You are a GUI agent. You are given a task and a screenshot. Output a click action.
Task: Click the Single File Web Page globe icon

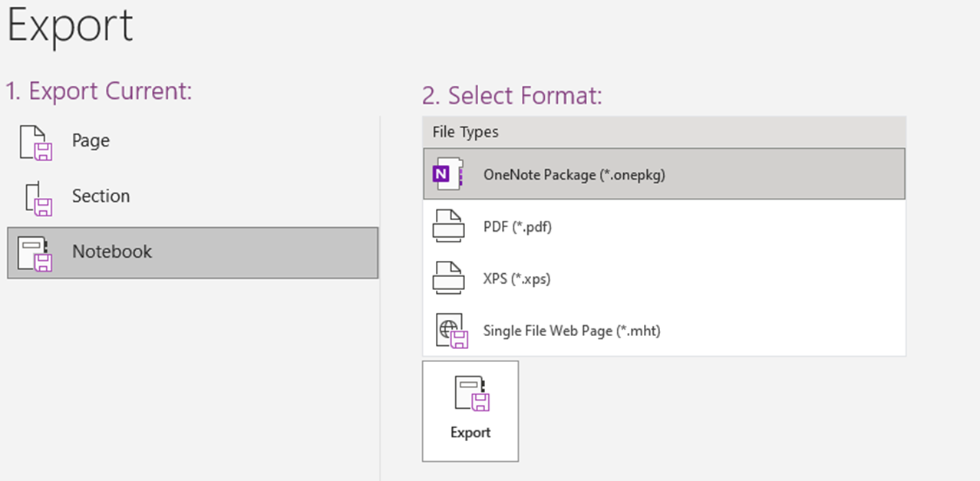tap(450, 330)
